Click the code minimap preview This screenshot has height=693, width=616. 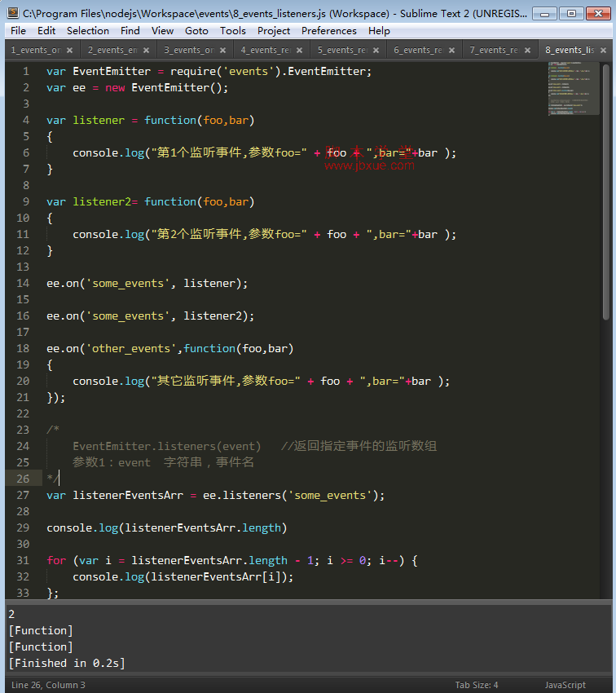pyautogui.click(x=573, y=88)
